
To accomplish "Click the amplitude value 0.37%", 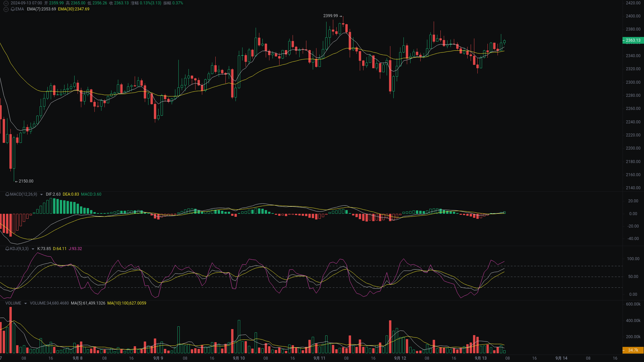I will [178, 3].
